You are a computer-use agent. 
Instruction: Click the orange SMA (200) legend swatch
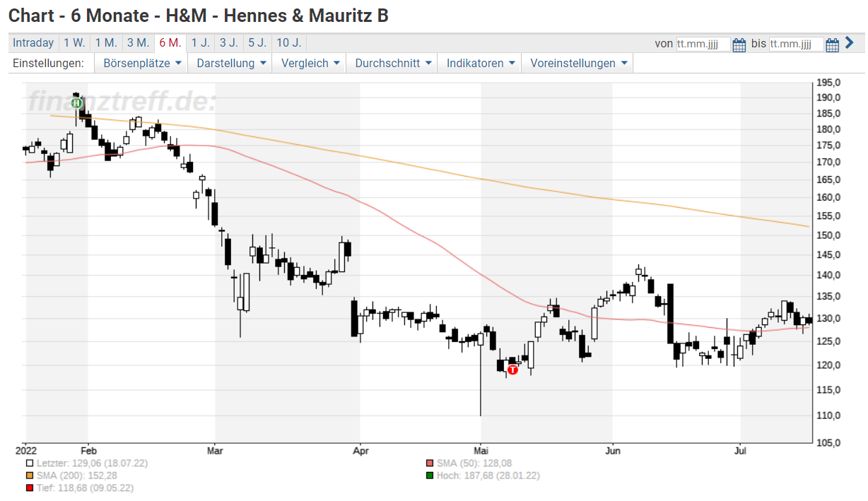[x=29, y=476]
